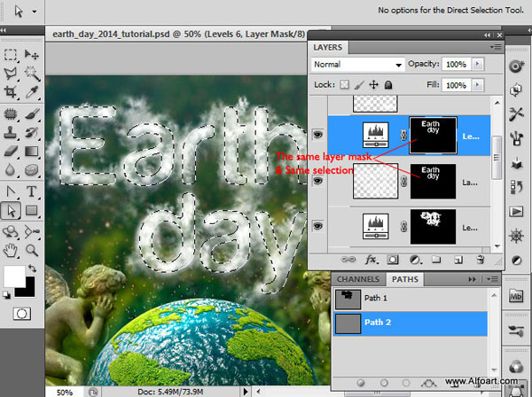Screen dimensions: 532x397
Task: Select the Crop tool
Action: coord(10,92)
